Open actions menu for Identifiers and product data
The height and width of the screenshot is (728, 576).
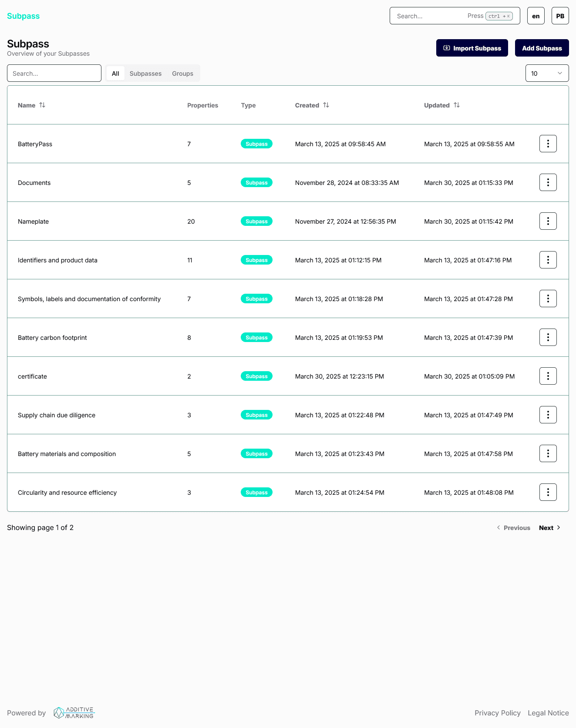pyautogui.click(x=548, y=260)
